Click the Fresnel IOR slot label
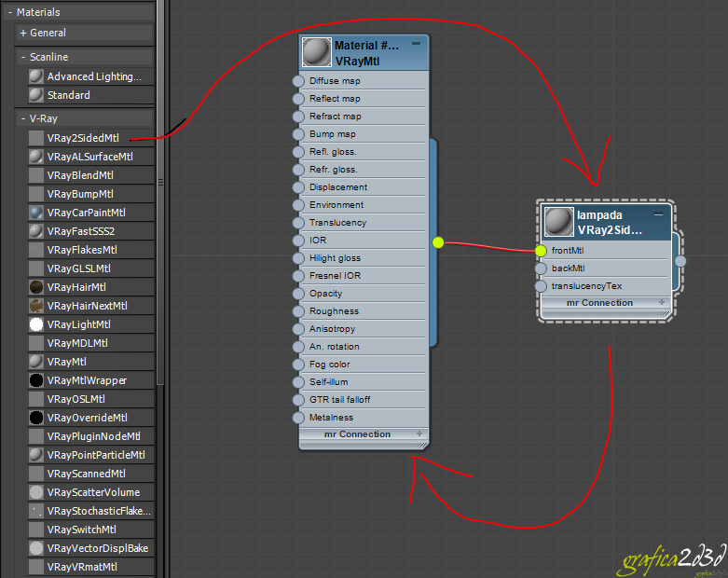The width and height of the screenshot is (728, 578). pyautogui.click(x=335, y=276)
